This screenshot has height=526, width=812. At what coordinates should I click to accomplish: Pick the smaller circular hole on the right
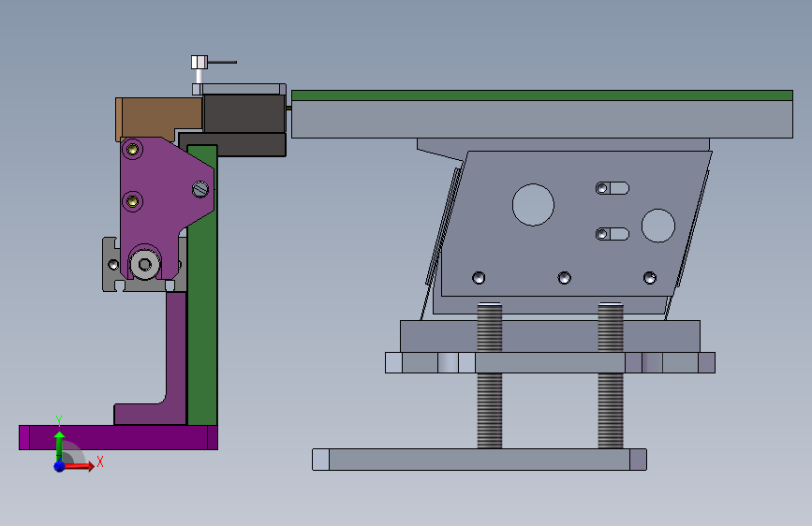pos(658,226)
